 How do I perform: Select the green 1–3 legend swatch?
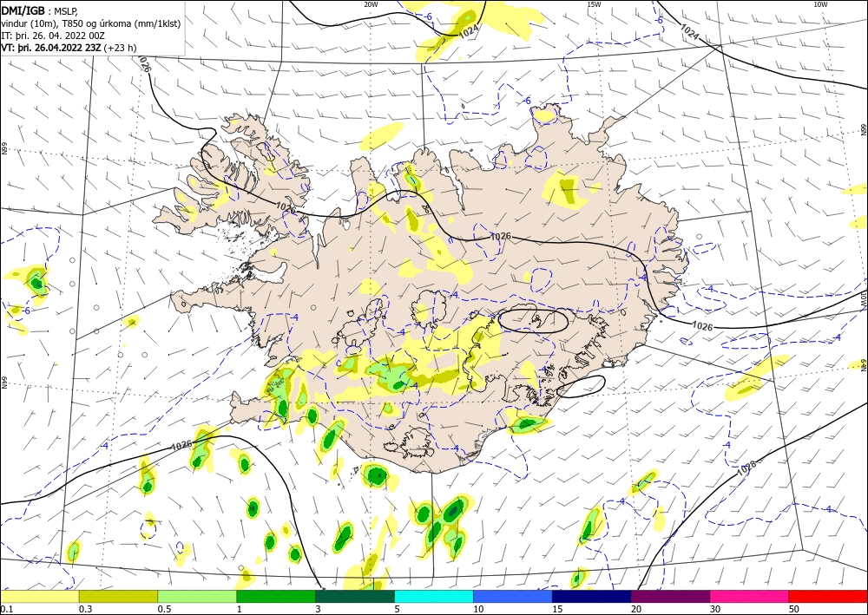(x=276, y=596)
